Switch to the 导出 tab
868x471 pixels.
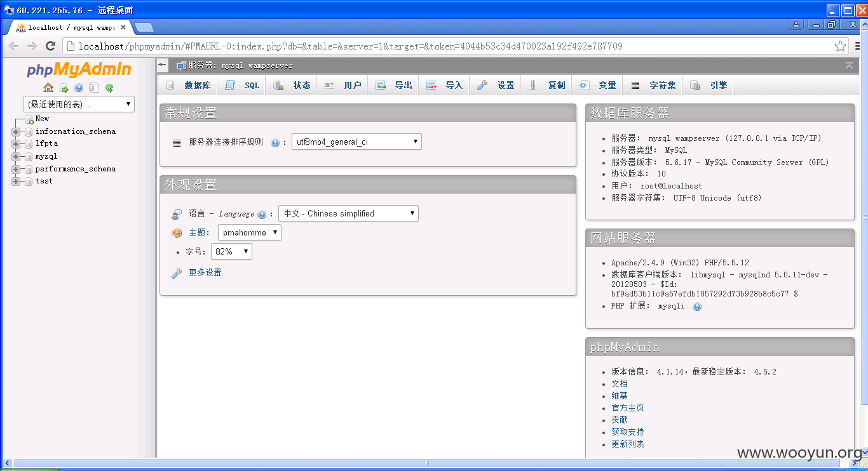pos(393,85)
